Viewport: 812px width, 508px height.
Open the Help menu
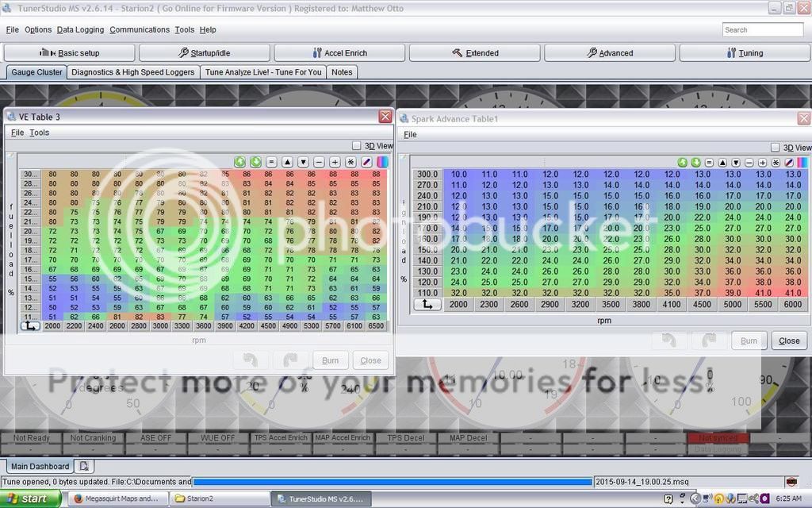(208, 29)
